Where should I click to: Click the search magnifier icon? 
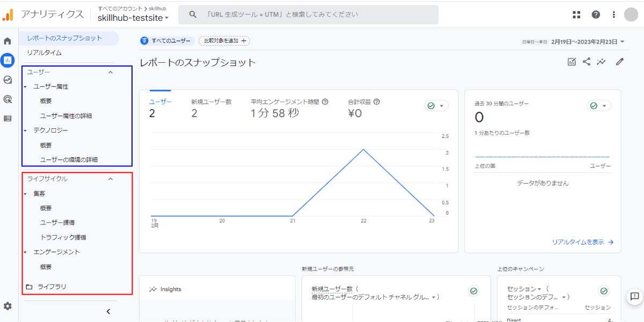pos(193,14)
